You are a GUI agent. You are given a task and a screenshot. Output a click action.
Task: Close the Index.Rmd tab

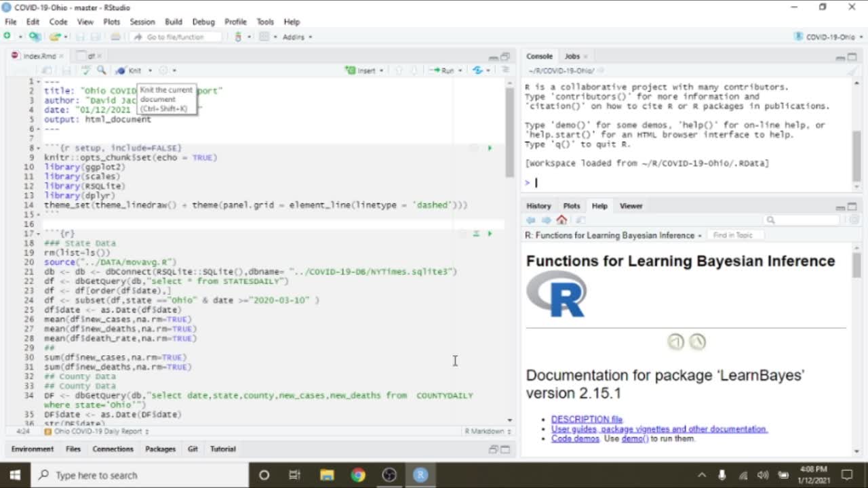click(x=61, y=56)
